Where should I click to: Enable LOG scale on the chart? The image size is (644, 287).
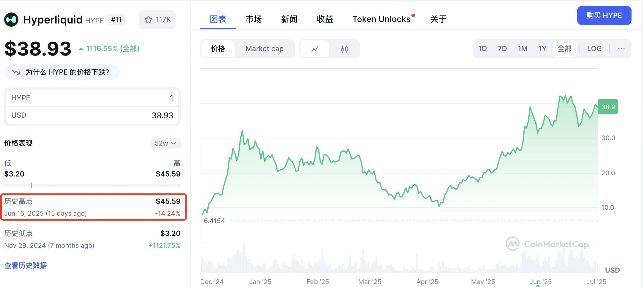(x=594, y=48)
